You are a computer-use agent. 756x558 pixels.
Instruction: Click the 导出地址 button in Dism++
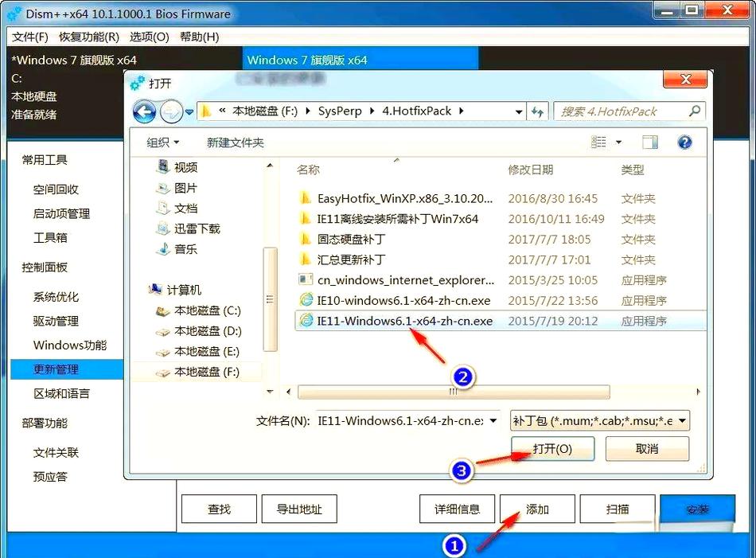click(299, 509)
